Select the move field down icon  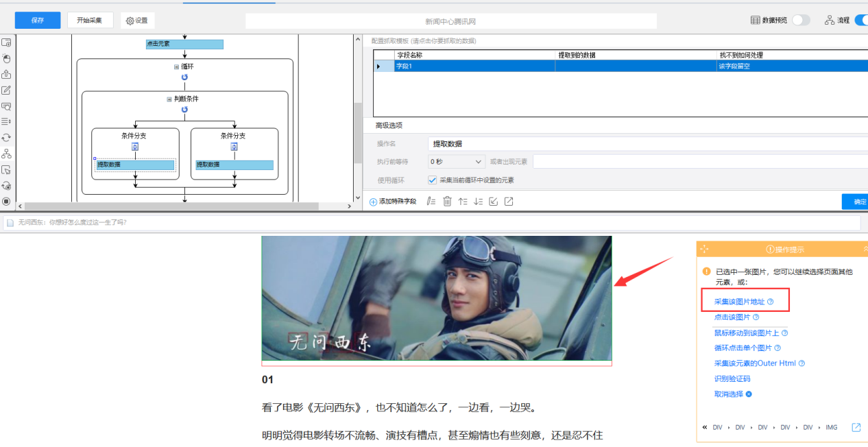(x=479, y=201)
